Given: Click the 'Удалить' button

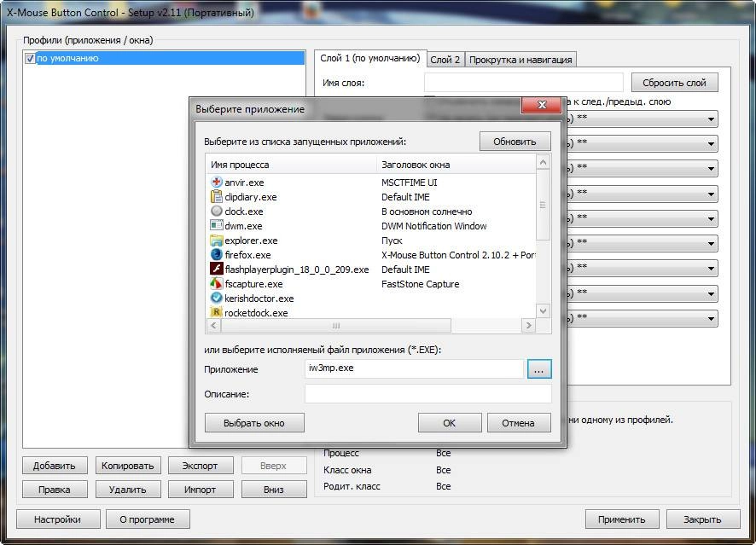Looking at the screenshot, I should pos(128,490).
